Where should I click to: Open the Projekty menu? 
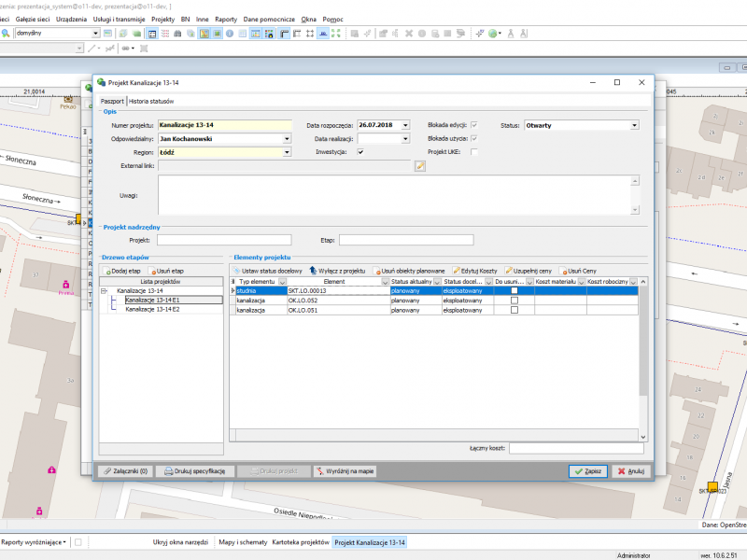click(x=162, y=19)
